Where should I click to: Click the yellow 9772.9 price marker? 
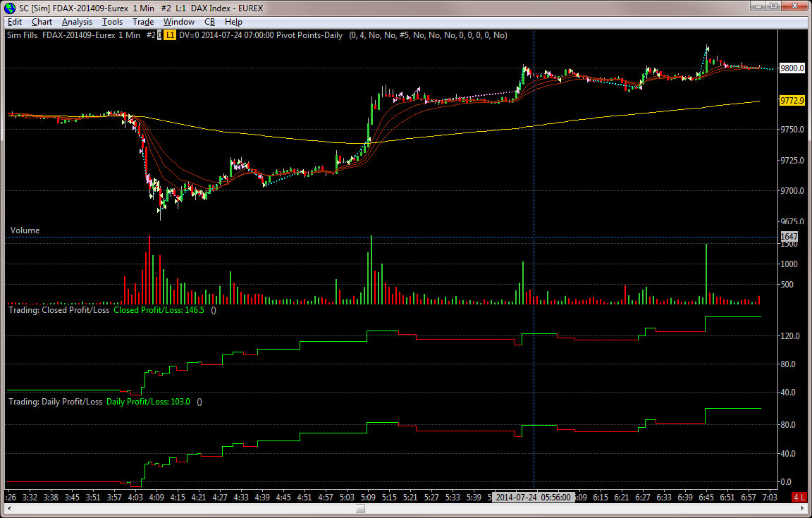pyautogui.click(x=792, y=101)
